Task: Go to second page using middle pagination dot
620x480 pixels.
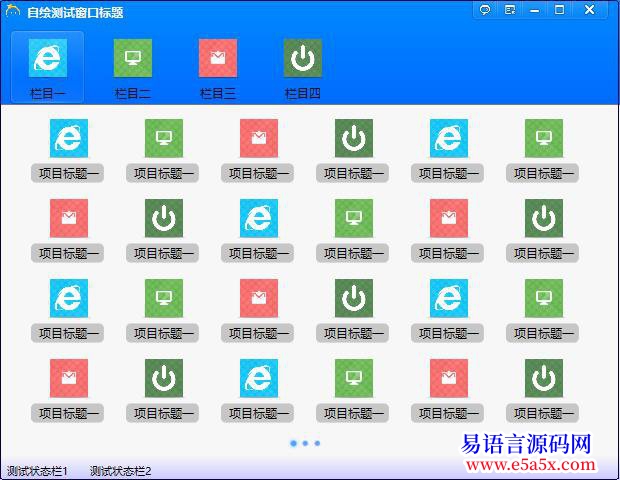Action: (x=305, y=443)
